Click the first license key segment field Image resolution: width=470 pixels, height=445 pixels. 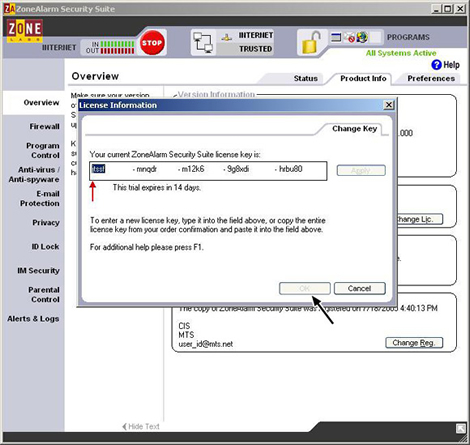98,169
